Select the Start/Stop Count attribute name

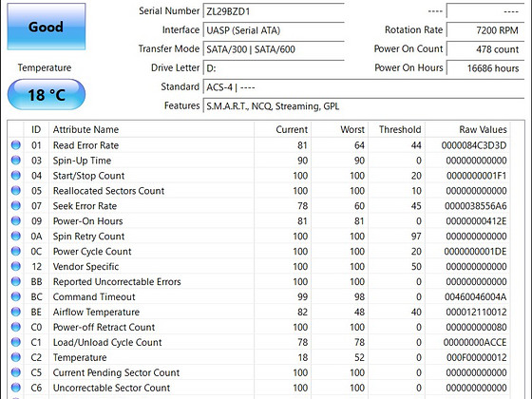89,176
